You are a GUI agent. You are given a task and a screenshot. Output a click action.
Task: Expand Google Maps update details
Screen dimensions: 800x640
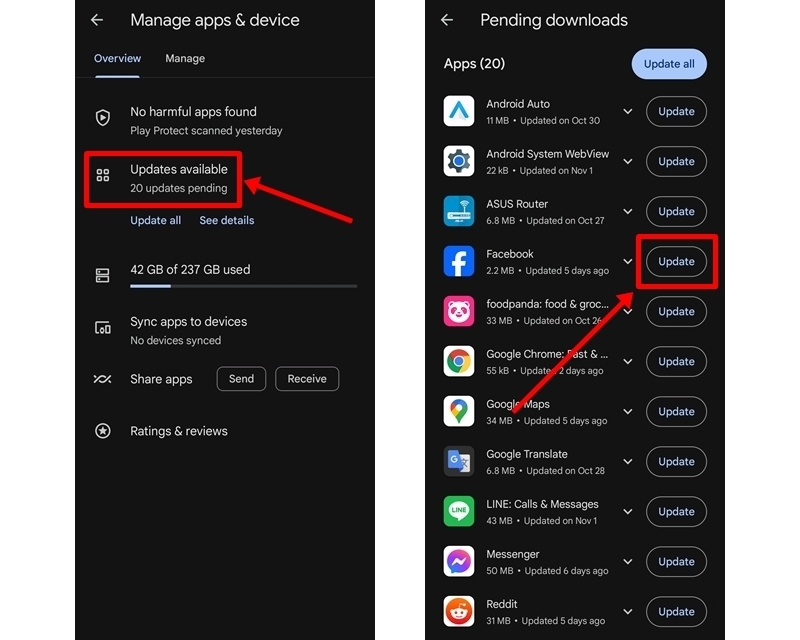tap(628, 411)
